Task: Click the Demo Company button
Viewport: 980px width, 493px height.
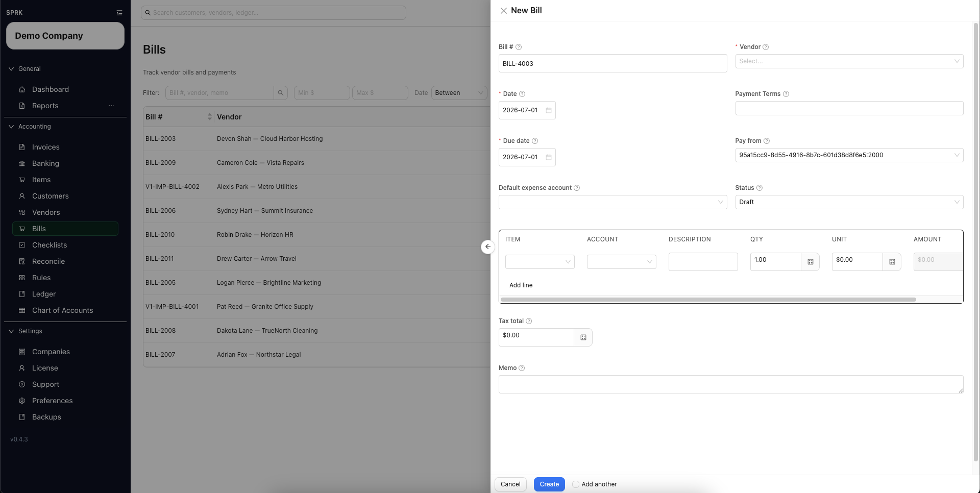Action: tap(65, 36)
